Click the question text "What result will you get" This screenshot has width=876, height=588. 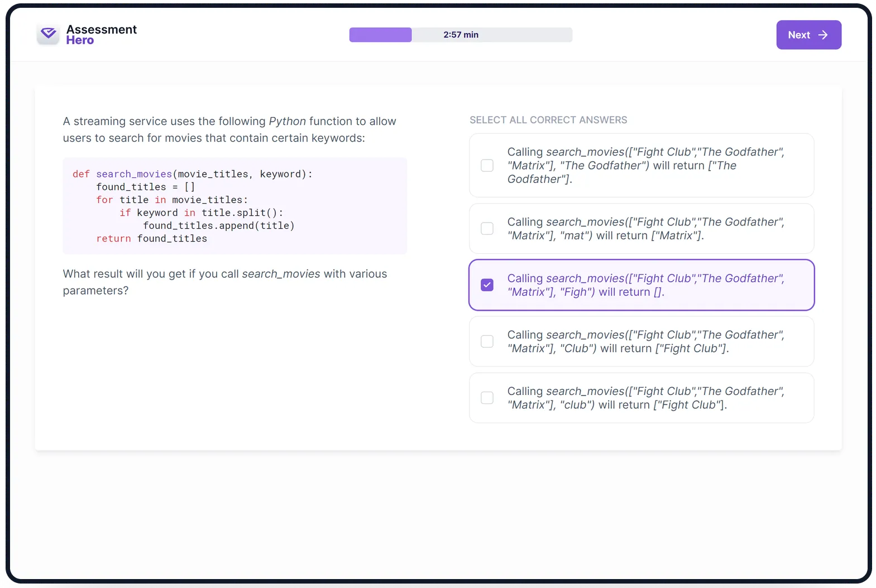(225, 282)
